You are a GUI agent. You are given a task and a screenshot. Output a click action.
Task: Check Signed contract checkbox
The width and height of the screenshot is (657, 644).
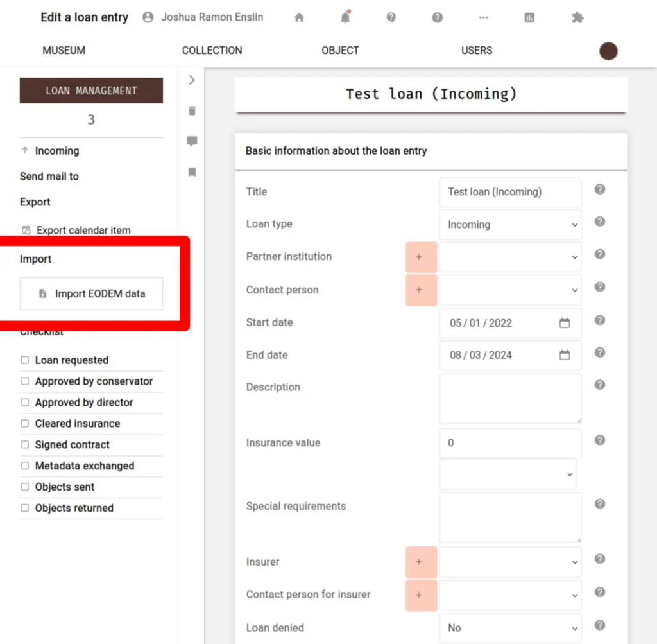coord(25,444)
